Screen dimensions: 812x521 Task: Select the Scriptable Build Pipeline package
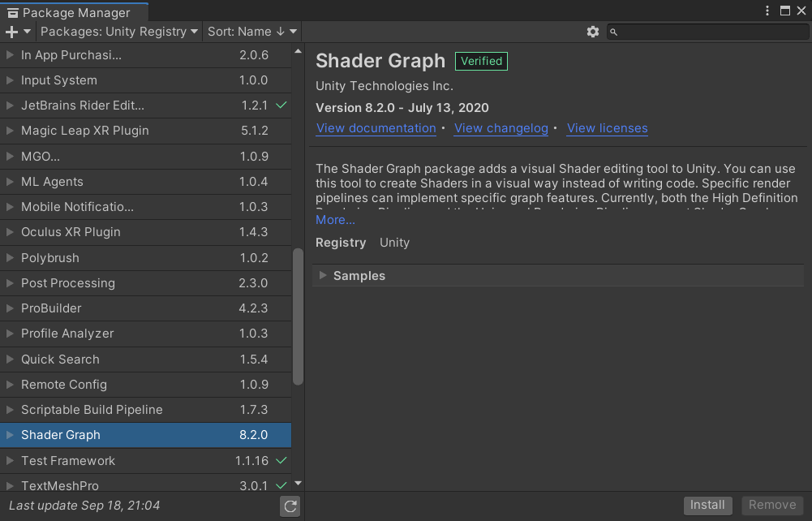click(x=145, y=410)
